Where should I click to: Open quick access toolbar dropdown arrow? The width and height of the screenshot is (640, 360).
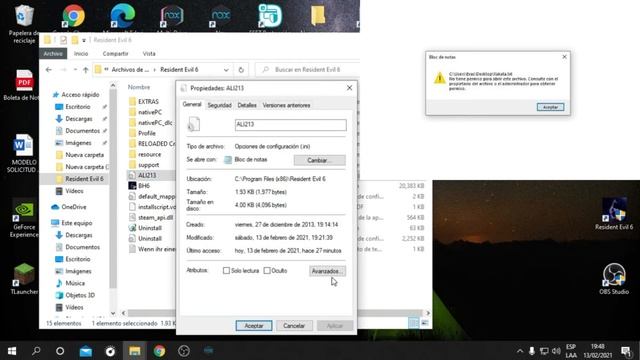84,40
